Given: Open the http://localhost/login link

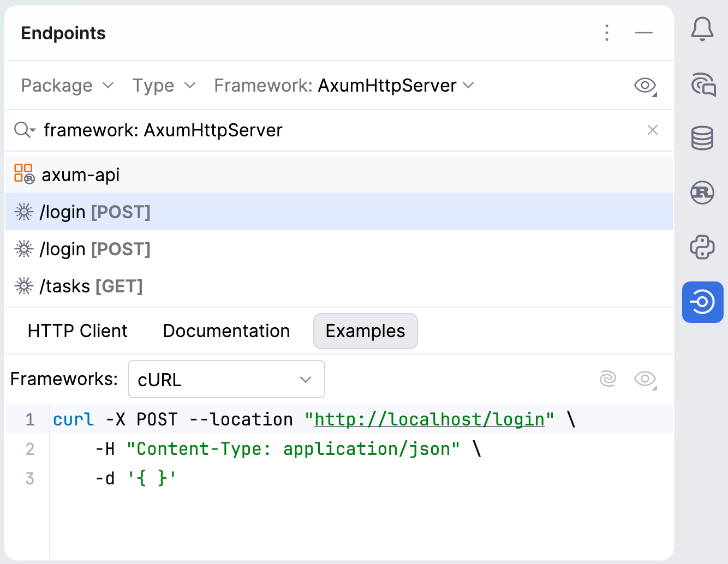Looking at the screenshot, I should (429, 419).
